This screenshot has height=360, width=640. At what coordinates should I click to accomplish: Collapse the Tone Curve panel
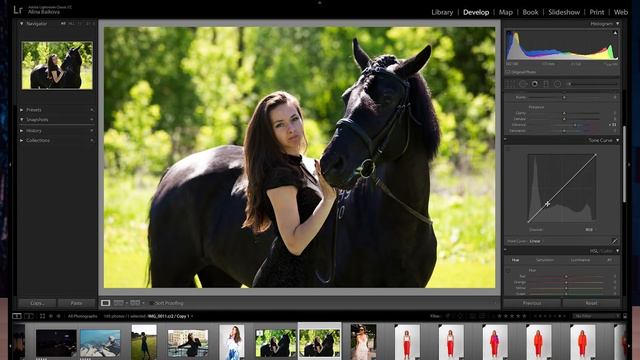[x=617, y=140]
